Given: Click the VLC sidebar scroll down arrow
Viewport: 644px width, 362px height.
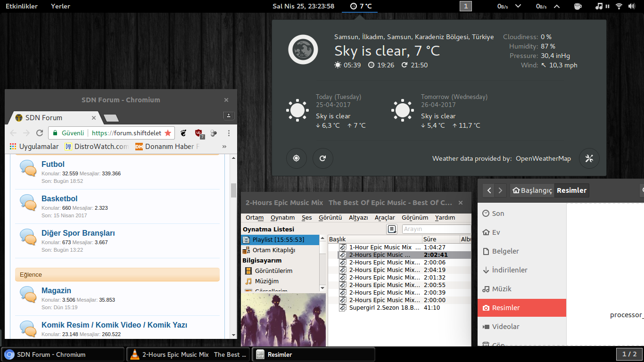Looking at the screenshot, I should click(x=322, y=288).
